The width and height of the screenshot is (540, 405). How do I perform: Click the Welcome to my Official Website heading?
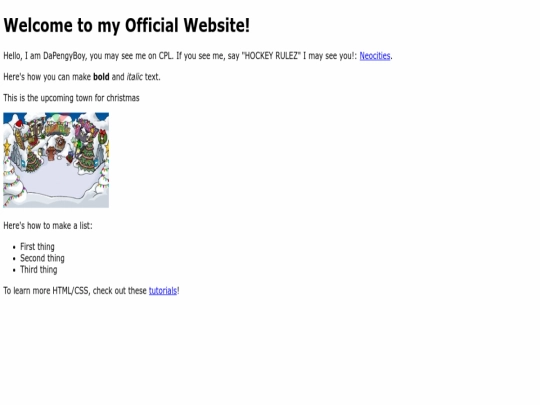point(126,25)
